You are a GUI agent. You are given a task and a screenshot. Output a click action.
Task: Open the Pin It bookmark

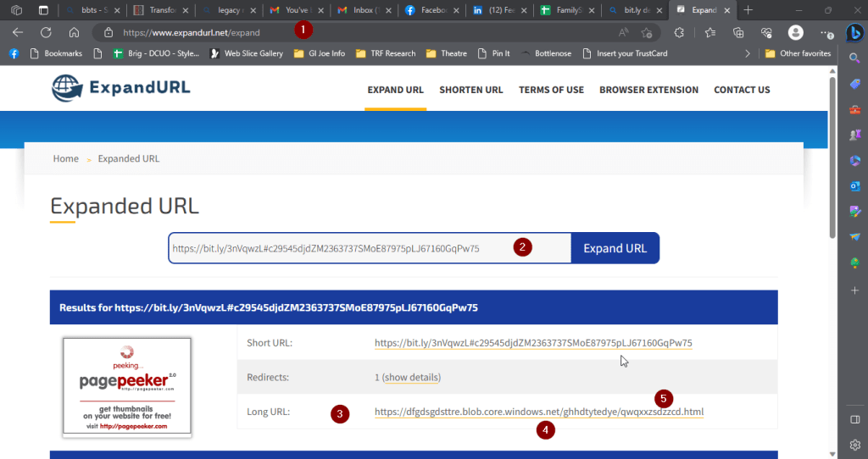[x=494, y=53]
